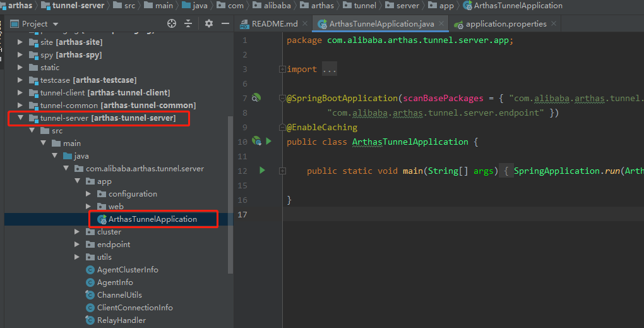The height and width of the screenshot is (328, 644).
Task: Click arthas root breadcrumb
Action: (20, 5)
